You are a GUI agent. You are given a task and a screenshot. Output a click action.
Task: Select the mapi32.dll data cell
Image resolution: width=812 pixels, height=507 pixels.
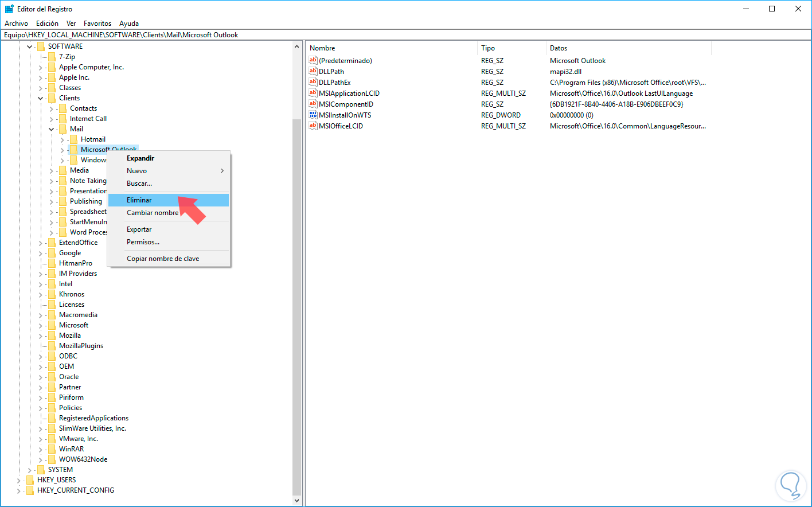(565, 72)
